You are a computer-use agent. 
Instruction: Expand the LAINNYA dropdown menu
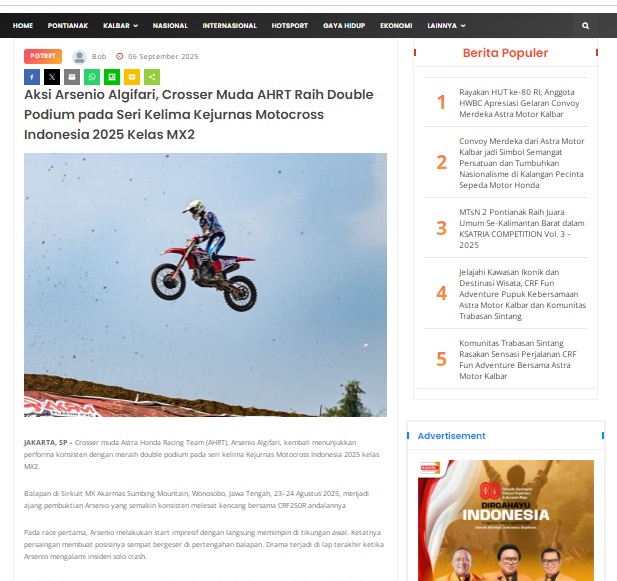[446, 26]
